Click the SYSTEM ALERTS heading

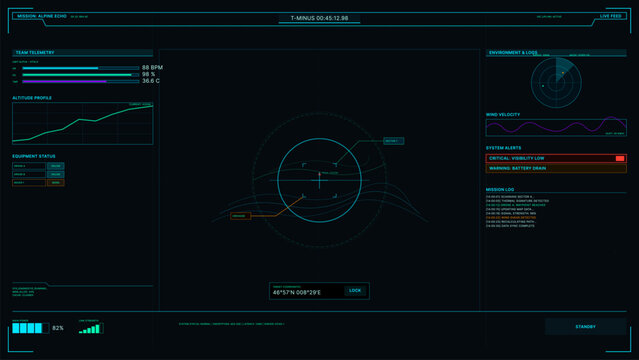click(503, 148)
